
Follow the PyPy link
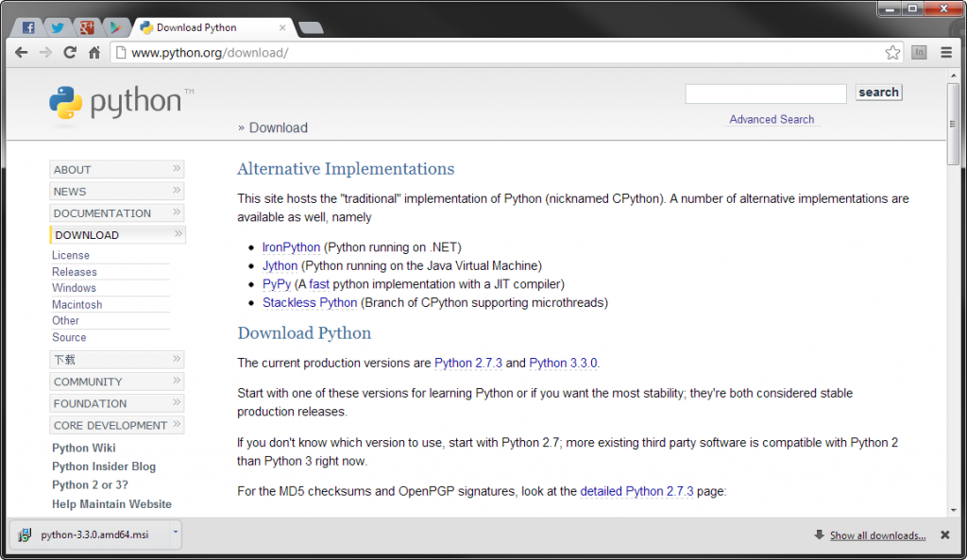(277, 284)
